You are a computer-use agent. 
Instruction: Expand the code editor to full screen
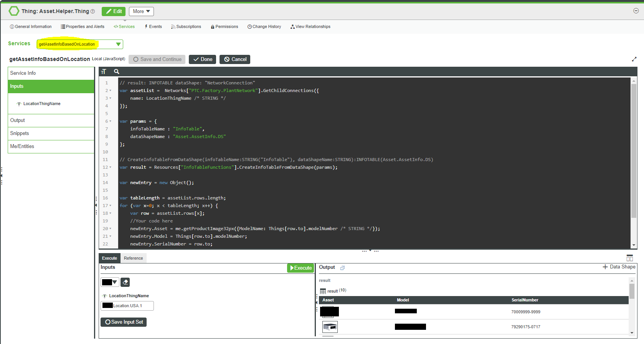634,59
